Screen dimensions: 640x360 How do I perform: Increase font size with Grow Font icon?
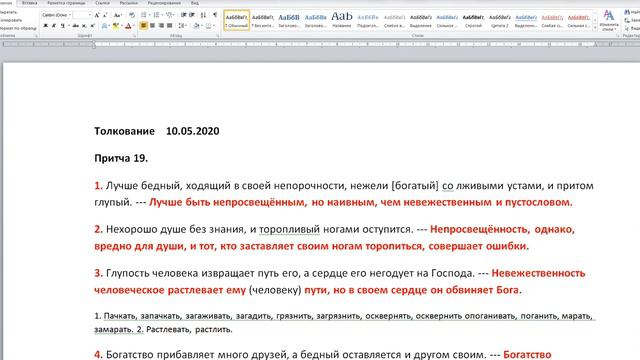pyautogui.click(x=97, y=15)
